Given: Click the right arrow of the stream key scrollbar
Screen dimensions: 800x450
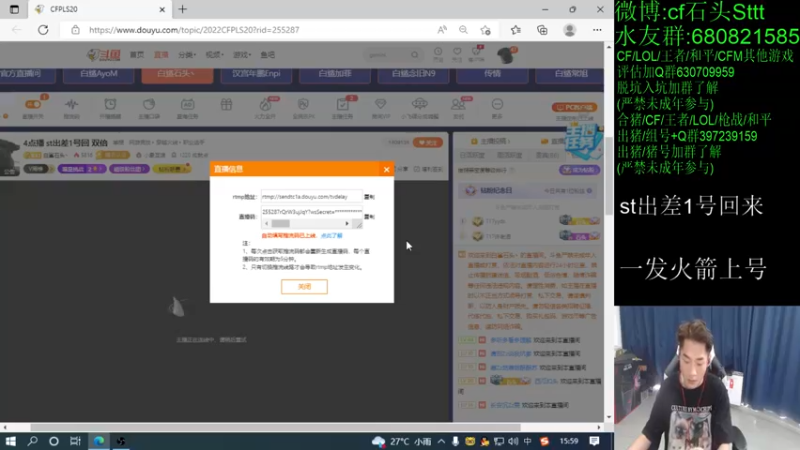Looking at the screenshot, I should pyautogui.click(x=347, y=223).
